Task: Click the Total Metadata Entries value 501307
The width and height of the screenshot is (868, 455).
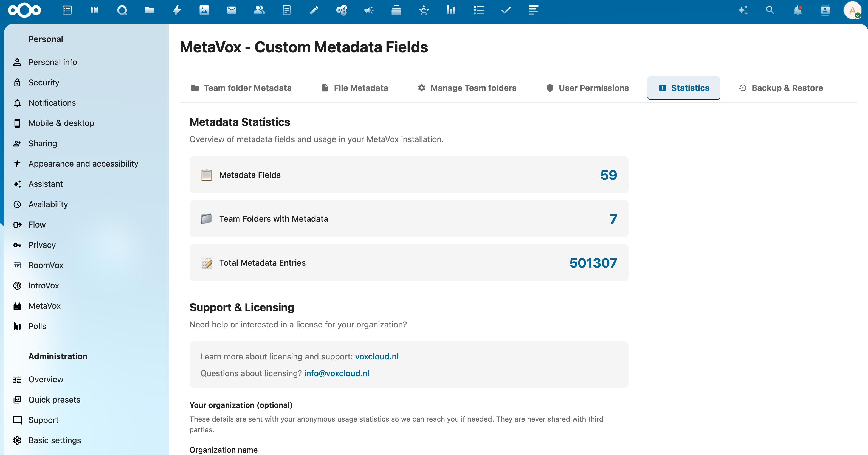Action: tap(593, 263)
